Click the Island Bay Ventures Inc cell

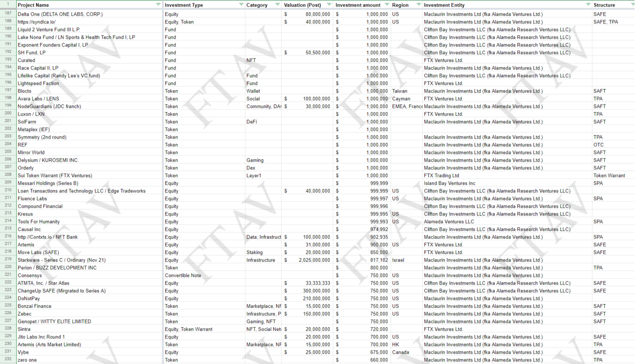pos(449,183)
